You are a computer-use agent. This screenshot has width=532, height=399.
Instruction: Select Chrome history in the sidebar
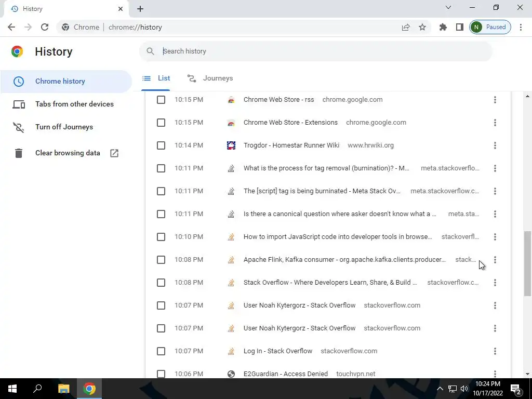pos(66,82)
